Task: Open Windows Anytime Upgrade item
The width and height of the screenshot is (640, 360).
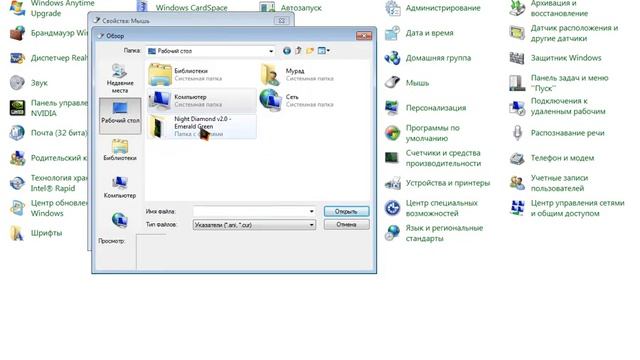Action: [x=52, y=8]
